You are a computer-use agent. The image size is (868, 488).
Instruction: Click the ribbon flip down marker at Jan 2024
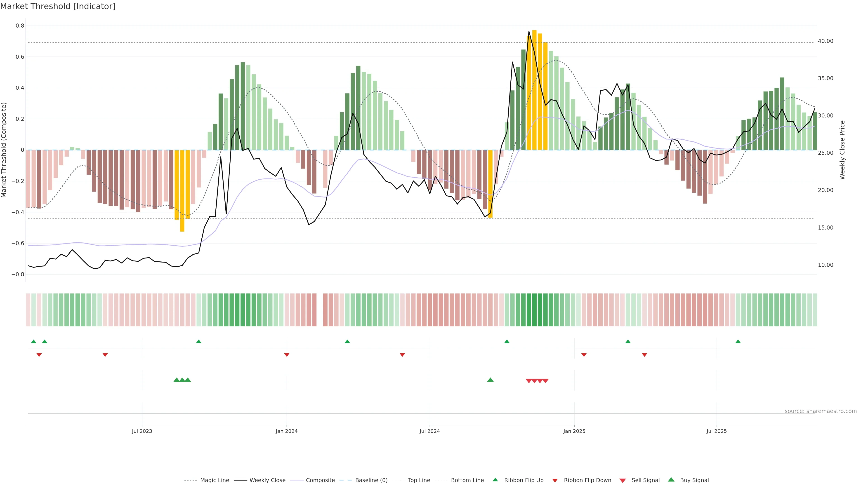(x=287, y=355)
